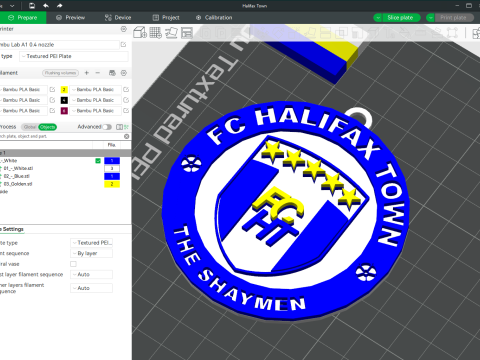The width and height of the screenshot is (480, 360).
Task: Switch process scope to Global
Action: 30,127
